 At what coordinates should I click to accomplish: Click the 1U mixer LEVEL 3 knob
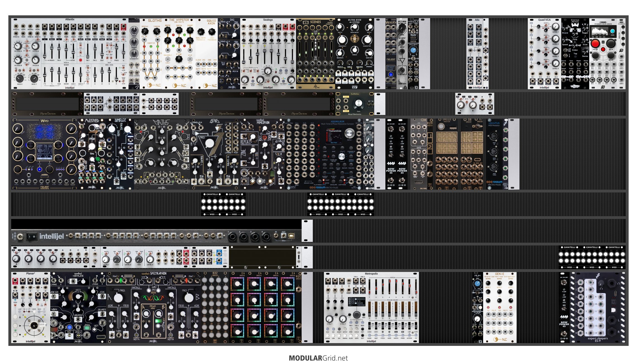coord(150,259)
